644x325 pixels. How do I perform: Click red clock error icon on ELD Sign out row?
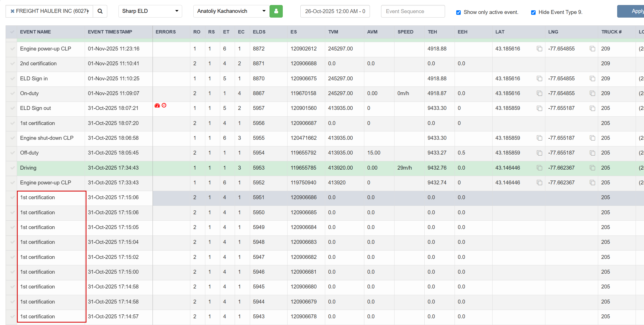164,105
